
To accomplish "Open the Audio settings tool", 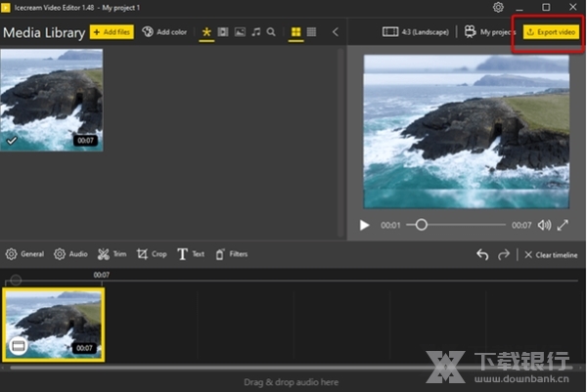I will (70, 254).
